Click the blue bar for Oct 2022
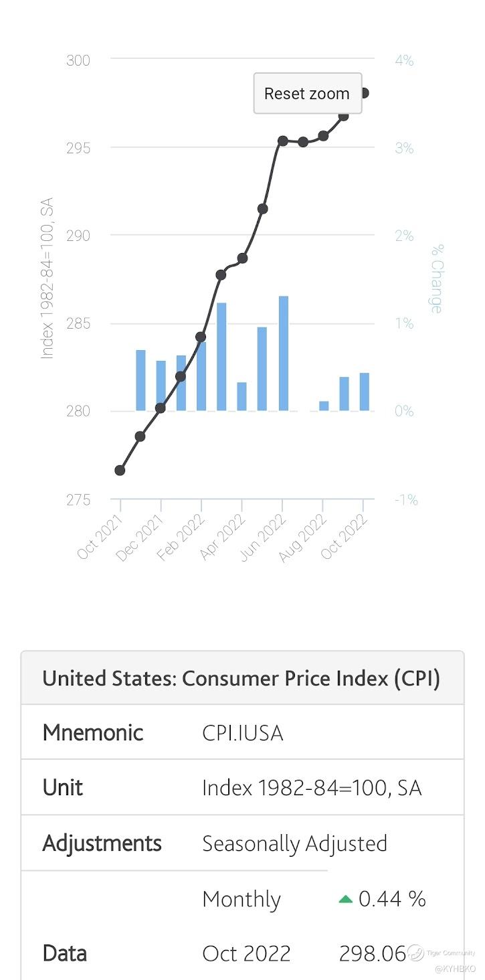 [x=365, y=392]
